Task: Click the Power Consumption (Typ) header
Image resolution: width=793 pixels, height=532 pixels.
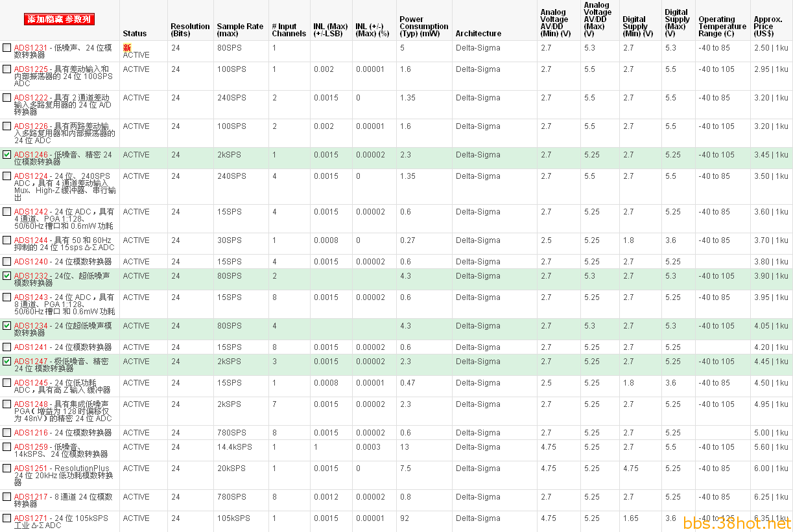Action: pos(424,27)
